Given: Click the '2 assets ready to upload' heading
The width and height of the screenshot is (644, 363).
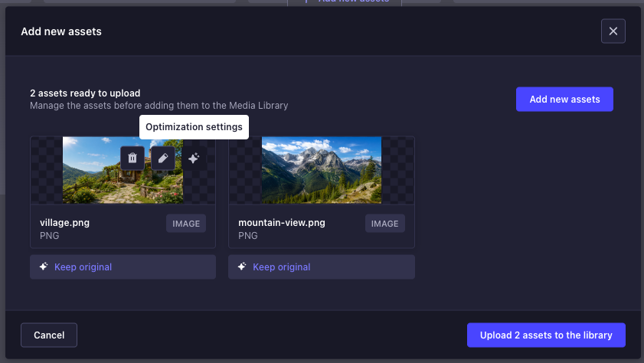Looking at the screenshot, I should coord(85,93).
